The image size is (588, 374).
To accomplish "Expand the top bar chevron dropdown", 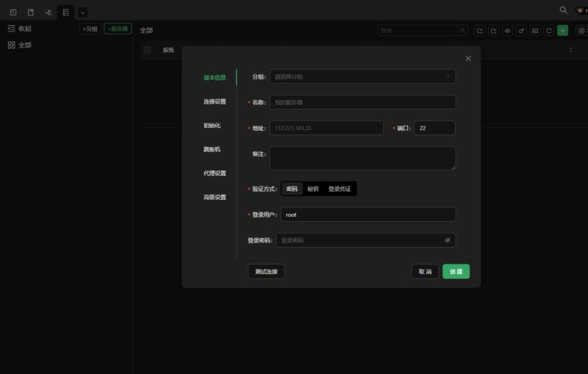I will tap(82, 12).
